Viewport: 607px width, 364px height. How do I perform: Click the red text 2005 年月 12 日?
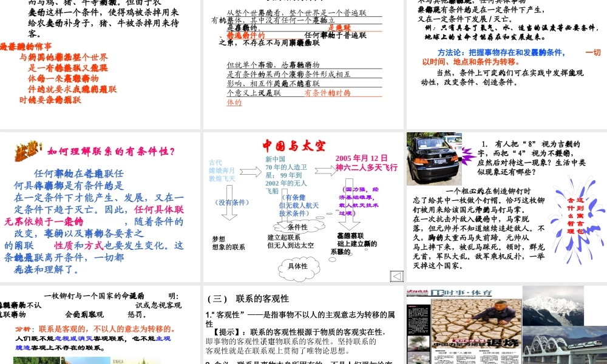361,158
